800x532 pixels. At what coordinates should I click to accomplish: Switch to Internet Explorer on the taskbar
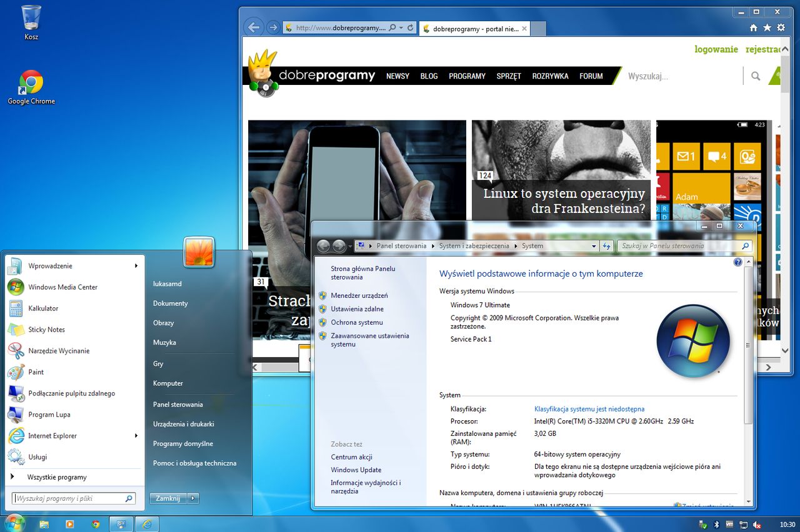click(147, 524)
